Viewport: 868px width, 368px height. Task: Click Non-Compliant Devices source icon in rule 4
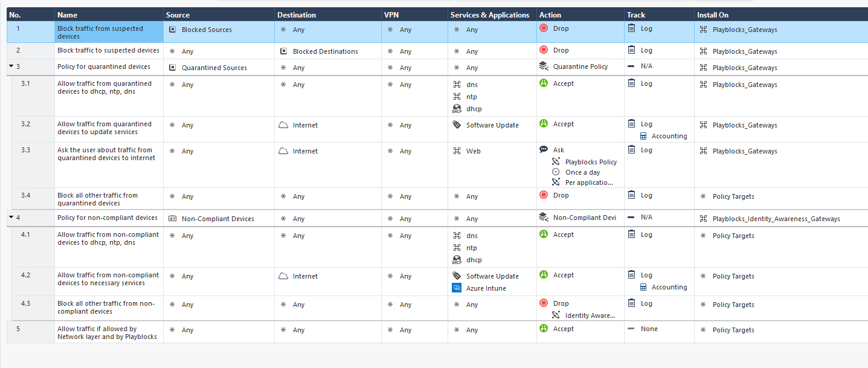coord(172,219)
